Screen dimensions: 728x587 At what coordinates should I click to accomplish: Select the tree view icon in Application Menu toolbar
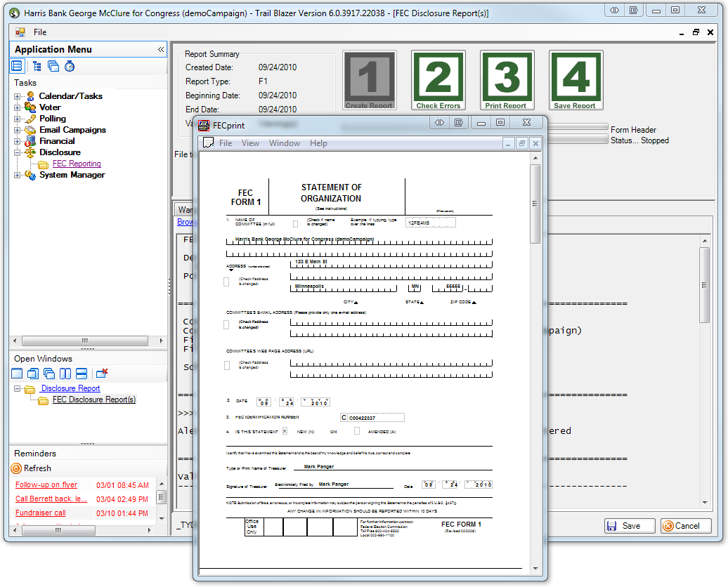coord(37,67)
